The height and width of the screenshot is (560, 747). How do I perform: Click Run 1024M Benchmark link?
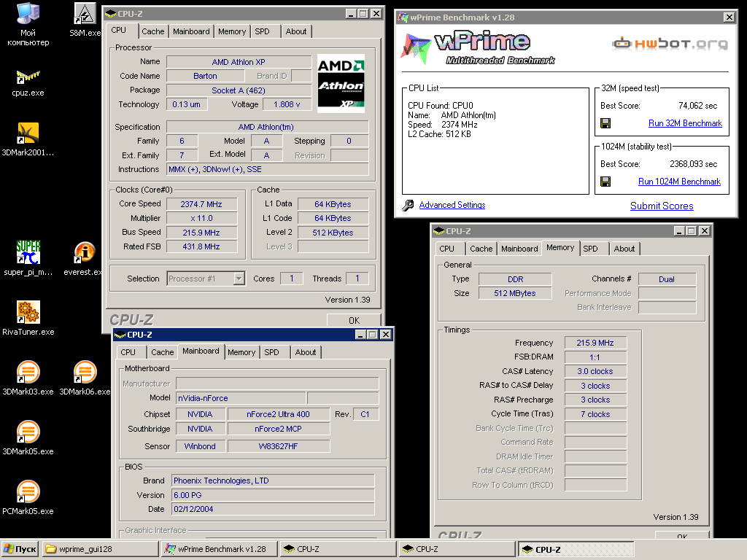pos(679,182)
